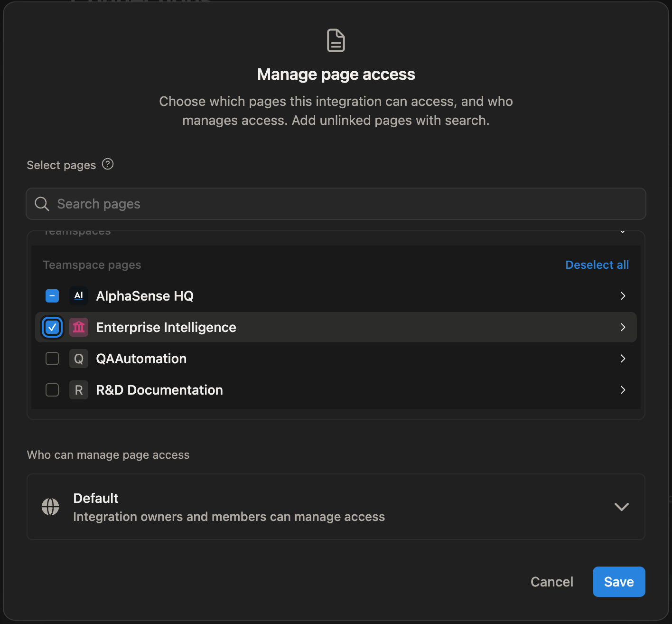Viewport: 672px width, 624px height.
Task: Enable the R&D Documentation checkbox
Action: 52,390
